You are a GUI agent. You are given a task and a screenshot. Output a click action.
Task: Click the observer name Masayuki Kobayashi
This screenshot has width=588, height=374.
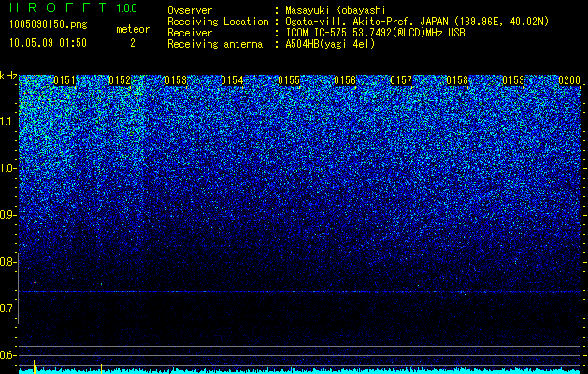click(336, 10)
